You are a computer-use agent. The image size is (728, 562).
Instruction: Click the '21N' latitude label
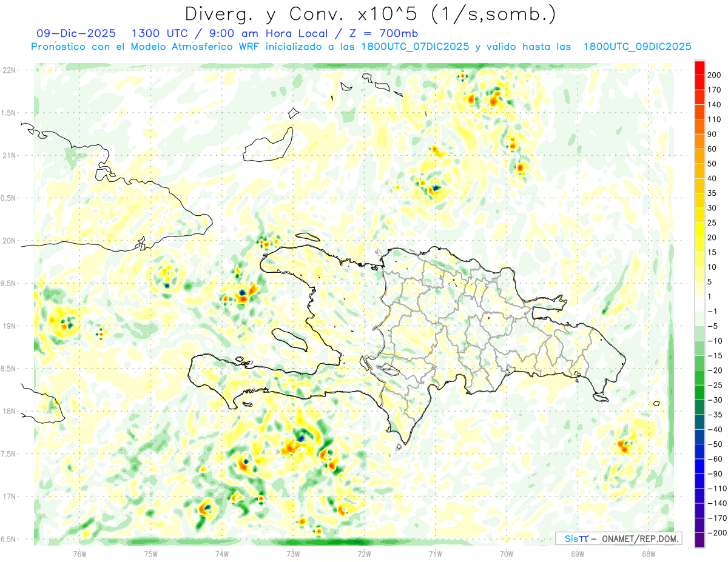click(x=10, y=155)
